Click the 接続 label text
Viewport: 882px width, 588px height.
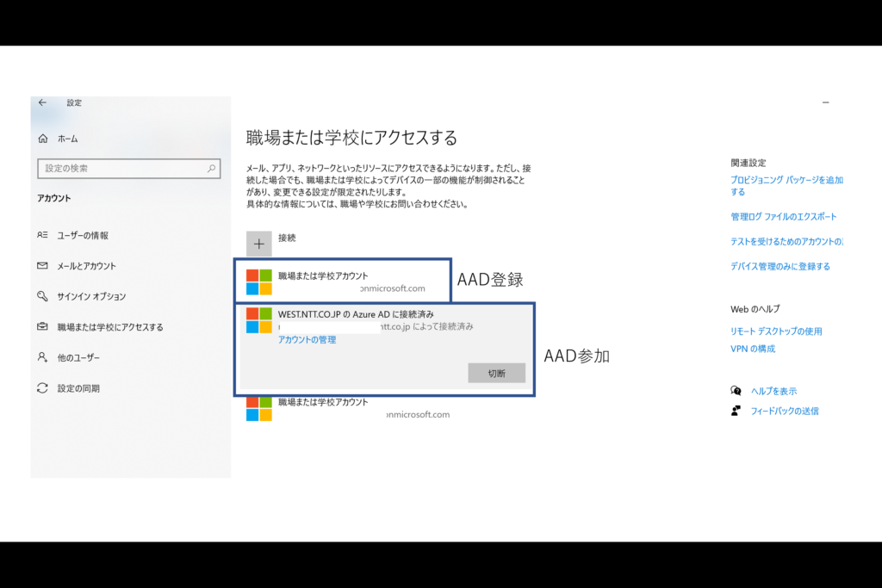pos(287,238)
